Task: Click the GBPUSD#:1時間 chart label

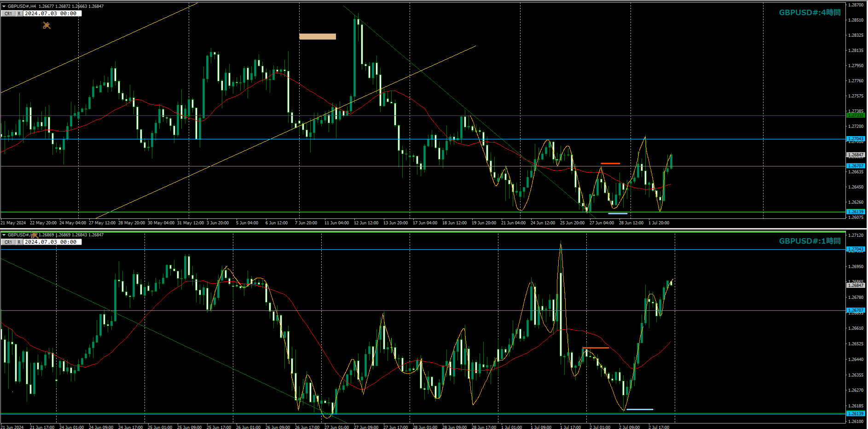Action: click(810, 241)
